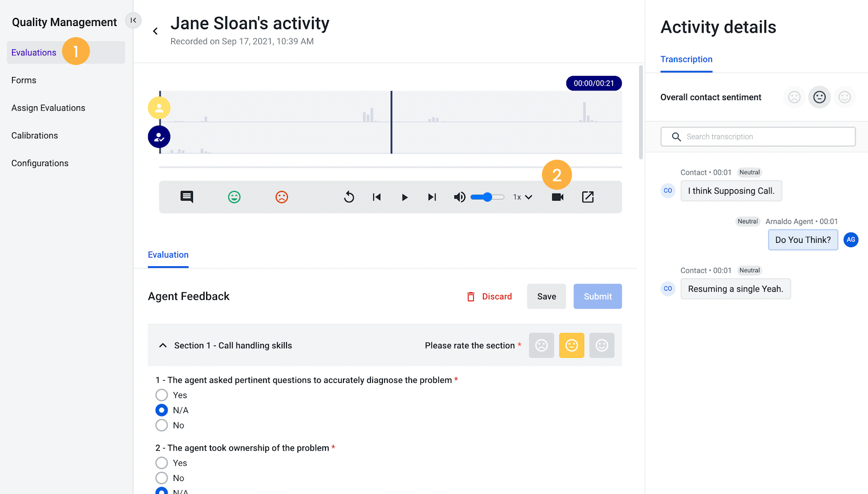The height and width of the screenshot is (494, 868).
Task: Rate Section 1 with the neutral yellow face
Action: point(572,345)
